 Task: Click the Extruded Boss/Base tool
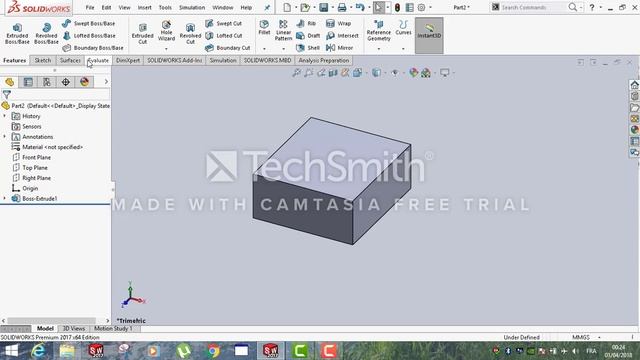click(17, 33)
